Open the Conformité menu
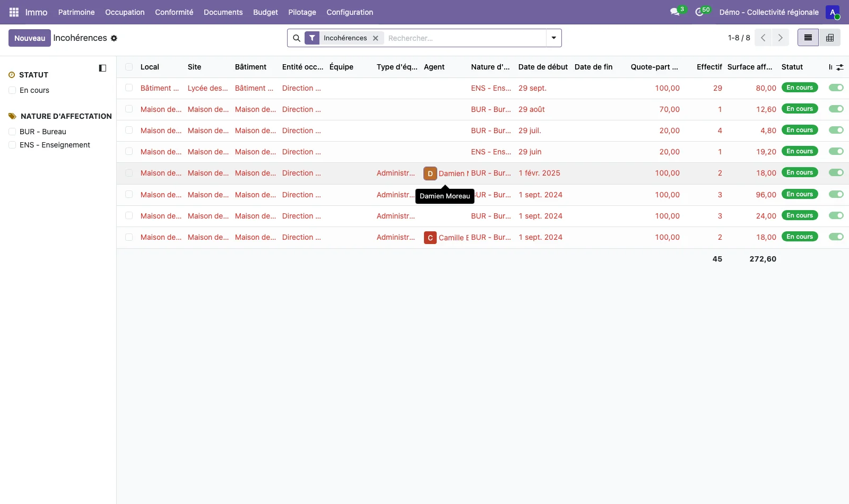 (x=174, y=12)
